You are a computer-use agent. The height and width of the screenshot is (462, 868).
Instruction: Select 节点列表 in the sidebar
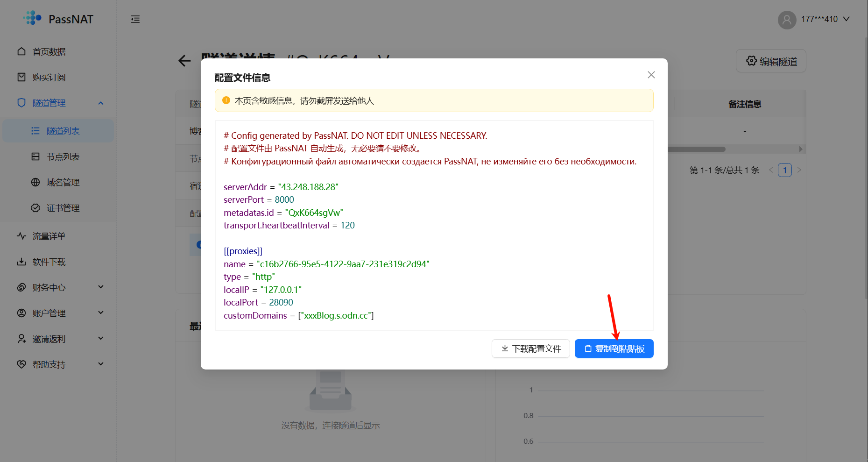point(63,157)
